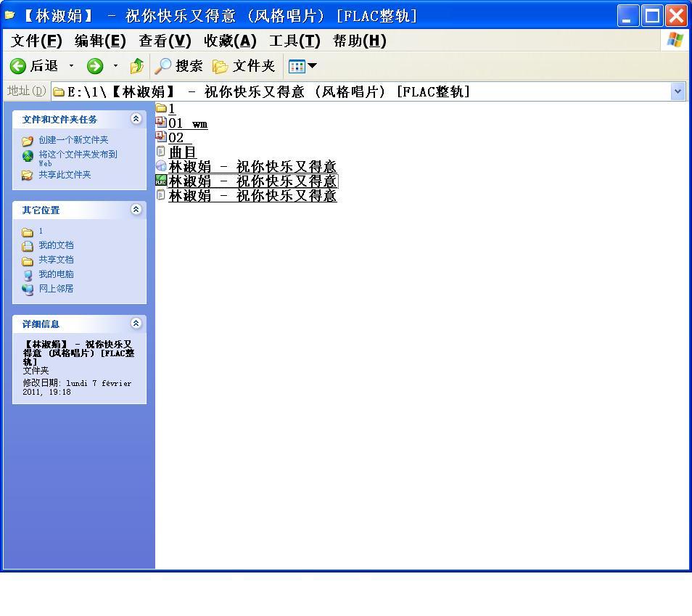
Task: Go up one folder level icon
Action: click(x=137, y=66)
